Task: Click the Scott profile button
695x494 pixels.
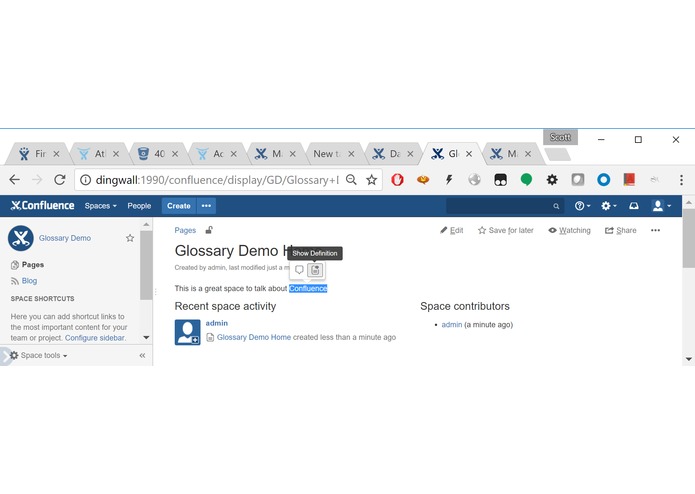Action: 560,137
